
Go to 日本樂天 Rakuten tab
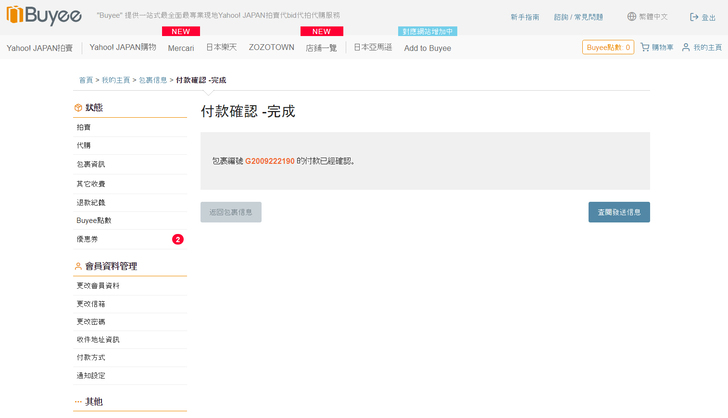(222, 48)
